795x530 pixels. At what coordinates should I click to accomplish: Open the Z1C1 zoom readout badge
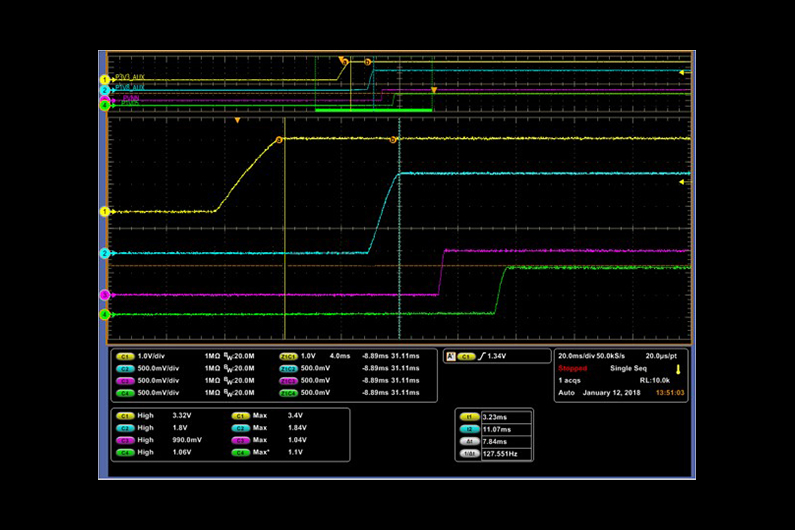click(x=288, y=357)
